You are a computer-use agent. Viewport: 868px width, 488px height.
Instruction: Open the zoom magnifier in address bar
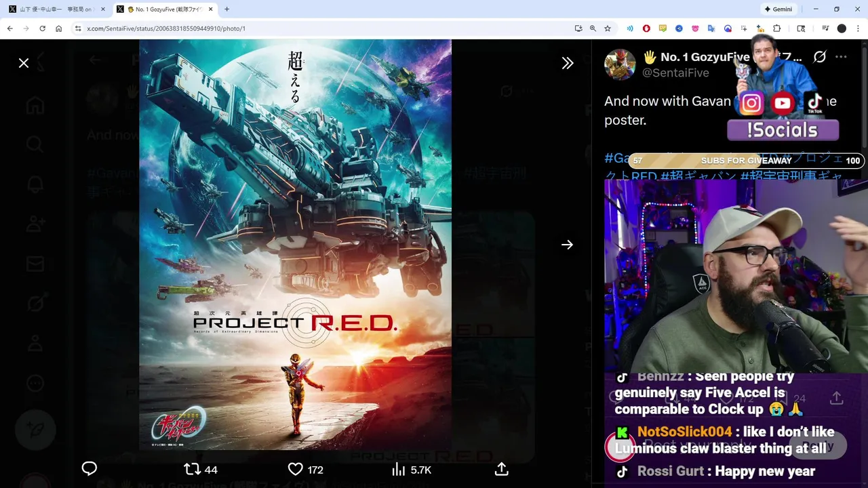click(x=593, y=28)
